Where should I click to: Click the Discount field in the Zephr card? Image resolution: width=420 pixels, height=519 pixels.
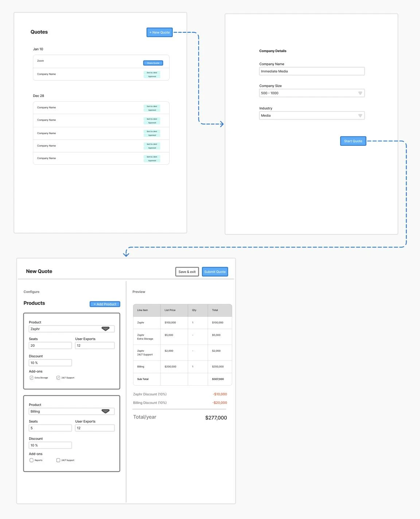(50, 363)
